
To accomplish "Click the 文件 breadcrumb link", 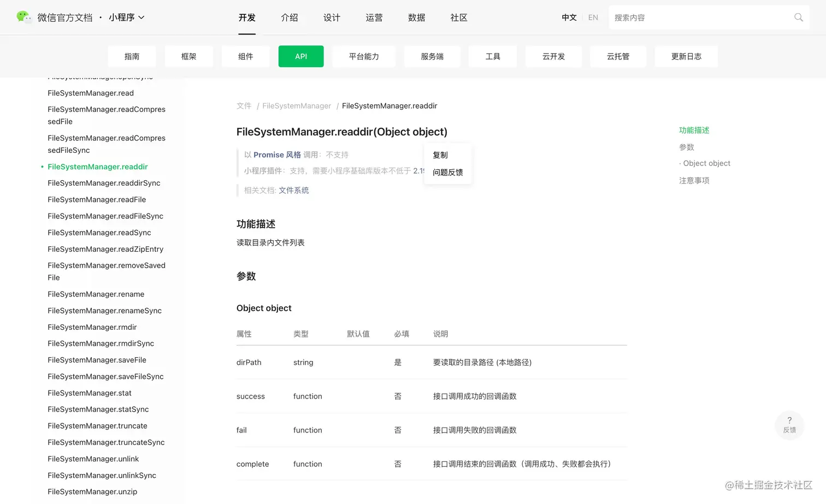I will 244,106.
